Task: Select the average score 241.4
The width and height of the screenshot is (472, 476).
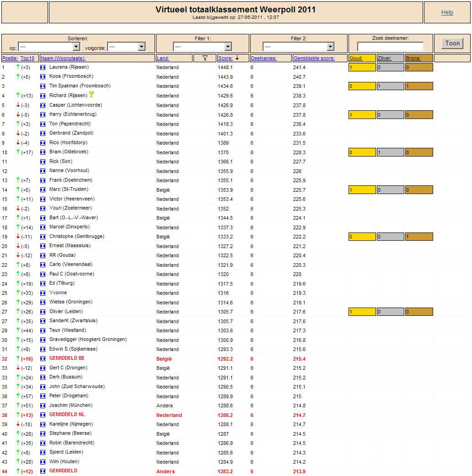Action: pos(299,67)
